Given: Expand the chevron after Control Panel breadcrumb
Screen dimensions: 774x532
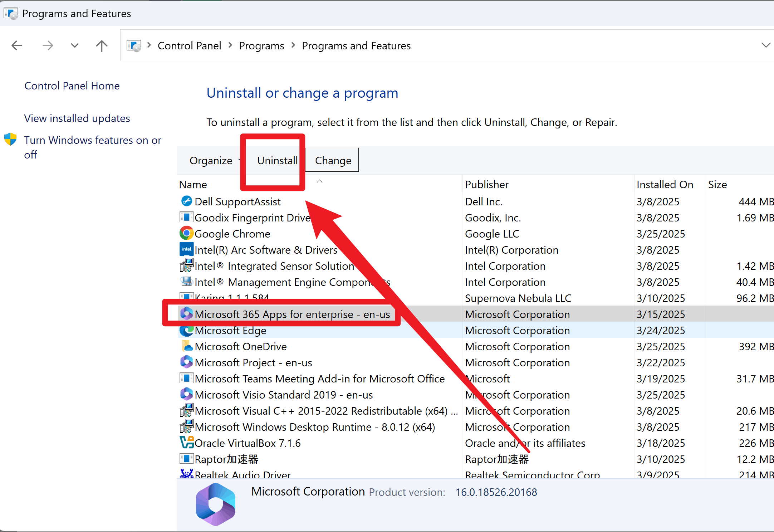Looking at the screenshot, I should point(230,45).
